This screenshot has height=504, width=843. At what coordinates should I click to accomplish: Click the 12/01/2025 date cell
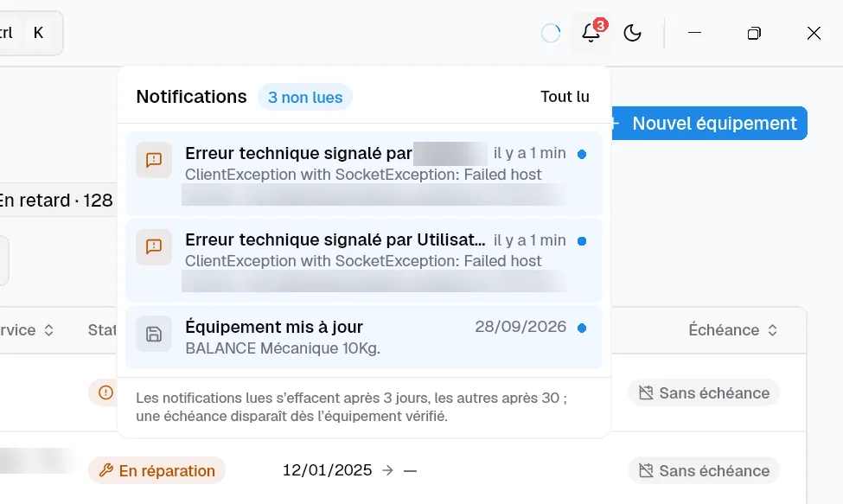click(327, 470)
